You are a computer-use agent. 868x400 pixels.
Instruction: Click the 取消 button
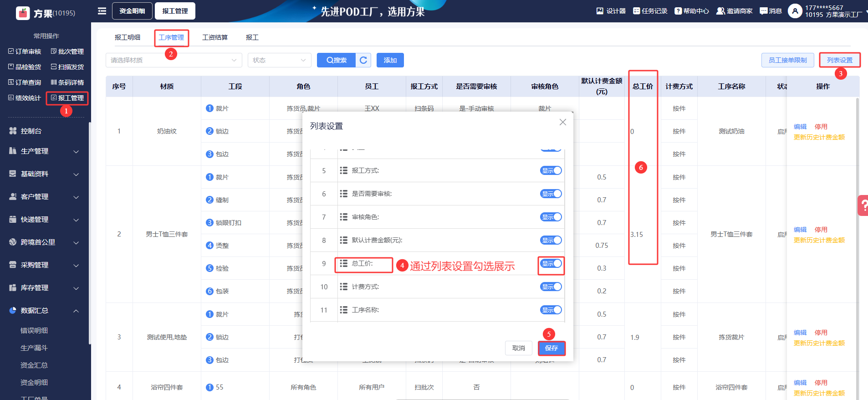519,348
